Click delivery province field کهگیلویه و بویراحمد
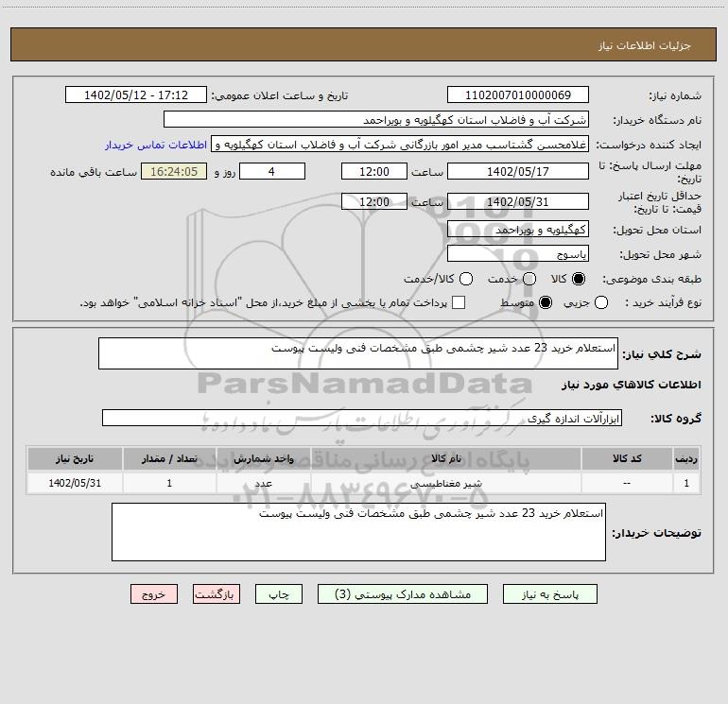 coord(518,230)
